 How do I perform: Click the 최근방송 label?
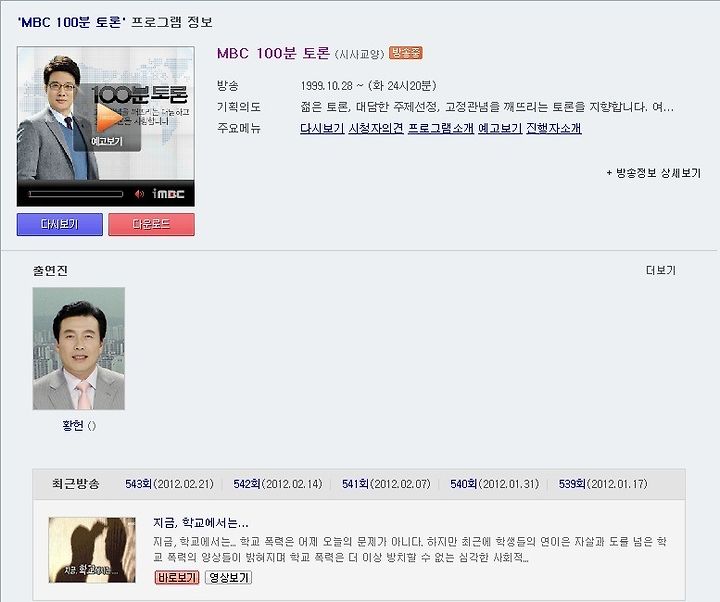[76, 484]
